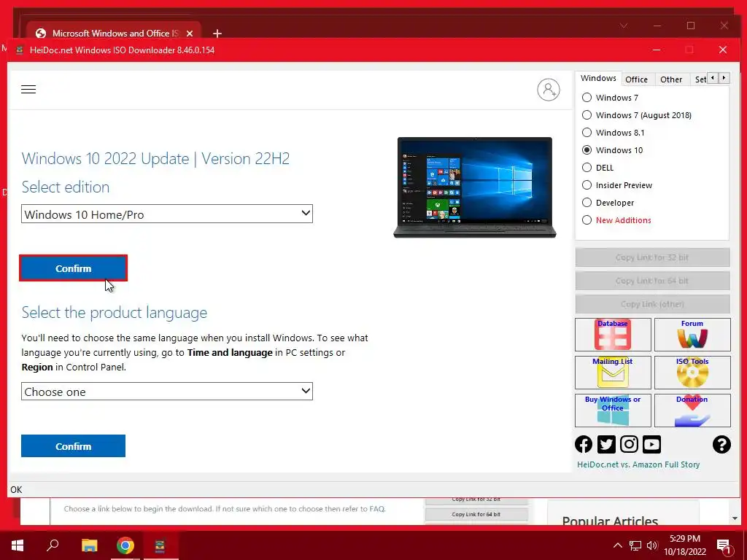Click the Windows 10 2022 Update heading
Viewport: 747px width, 560px height.
155,158
